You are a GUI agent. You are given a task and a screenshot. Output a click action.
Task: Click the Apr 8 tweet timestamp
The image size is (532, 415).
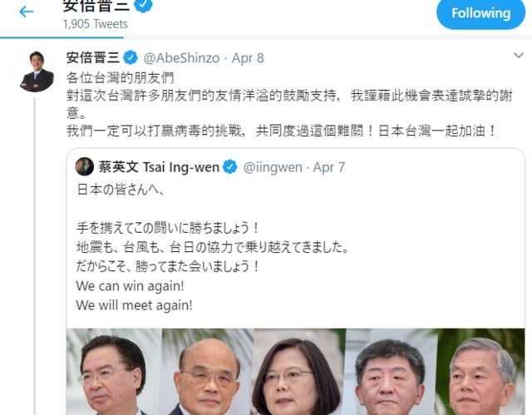tap(248, 58)
